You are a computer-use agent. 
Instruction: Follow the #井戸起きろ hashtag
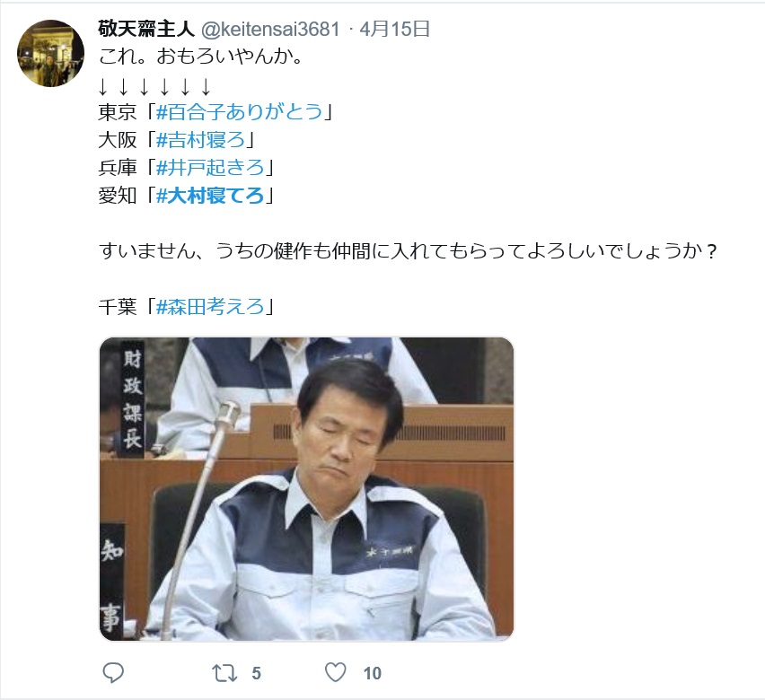click(210, 168)
